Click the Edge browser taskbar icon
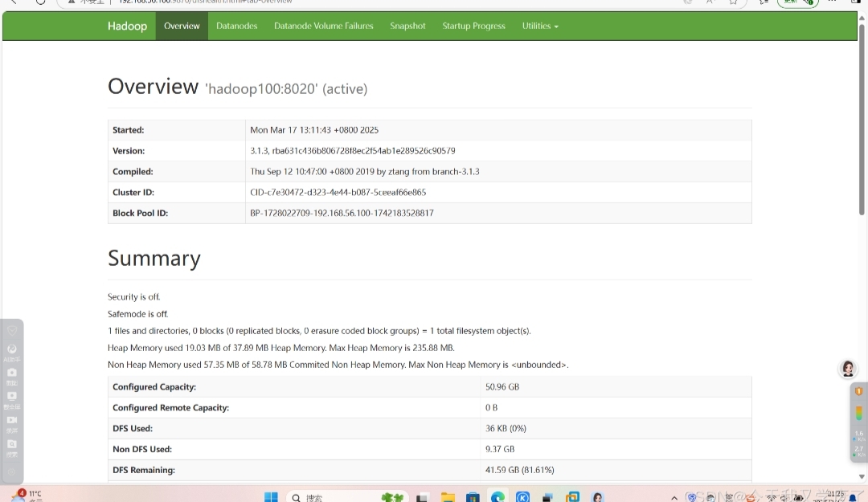 pyautogui.click(x=497, y=497)
